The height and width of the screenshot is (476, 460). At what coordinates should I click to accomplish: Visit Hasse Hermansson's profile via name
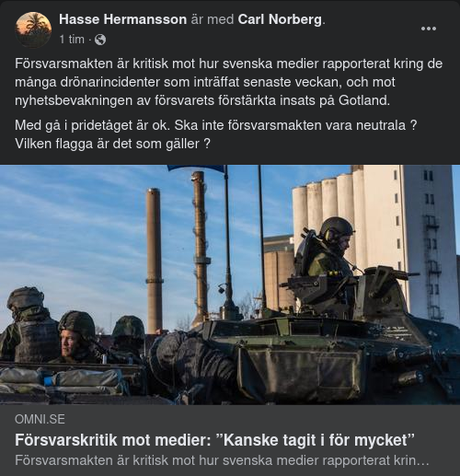click(122, 19)
